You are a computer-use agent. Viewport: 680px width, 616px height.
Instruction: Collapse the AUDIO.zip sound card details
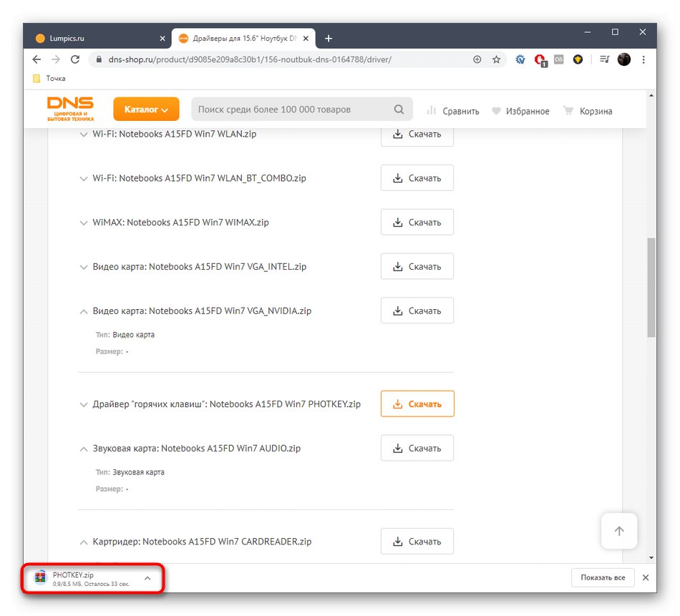(x=83, y=449)
